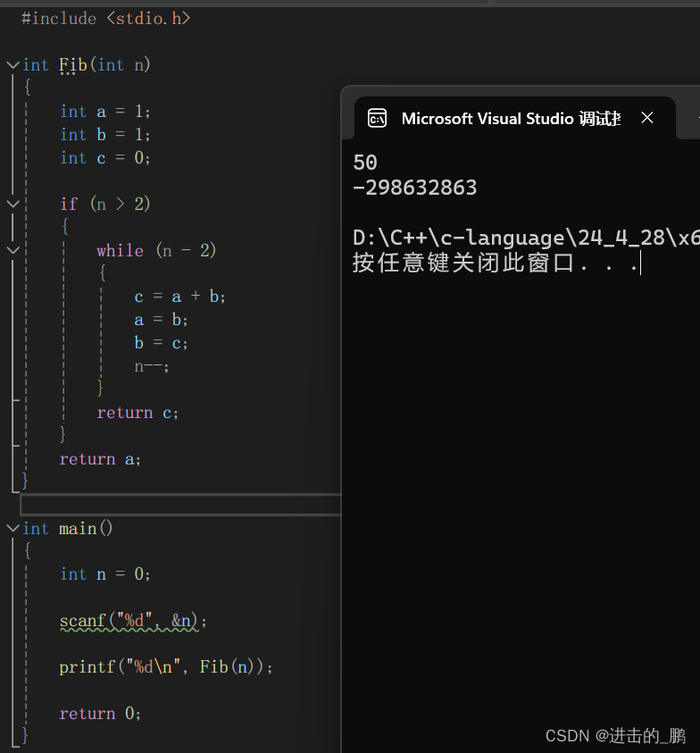Image resolution: width=700 pixels, height=753 pixels.
Task: Click the console terminal icon in tab
Action: pyautogui.click(x=377, y=118)
